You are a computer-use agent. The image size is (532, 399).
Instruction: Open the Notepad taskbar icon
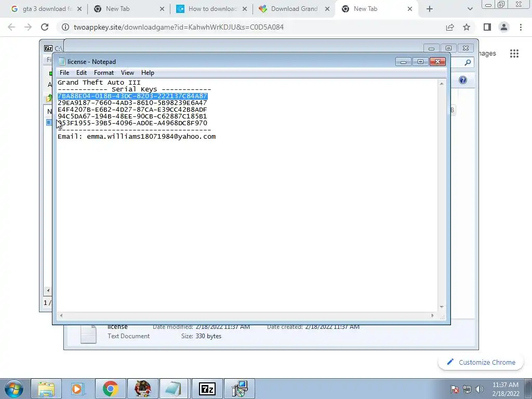pos(174,389)
